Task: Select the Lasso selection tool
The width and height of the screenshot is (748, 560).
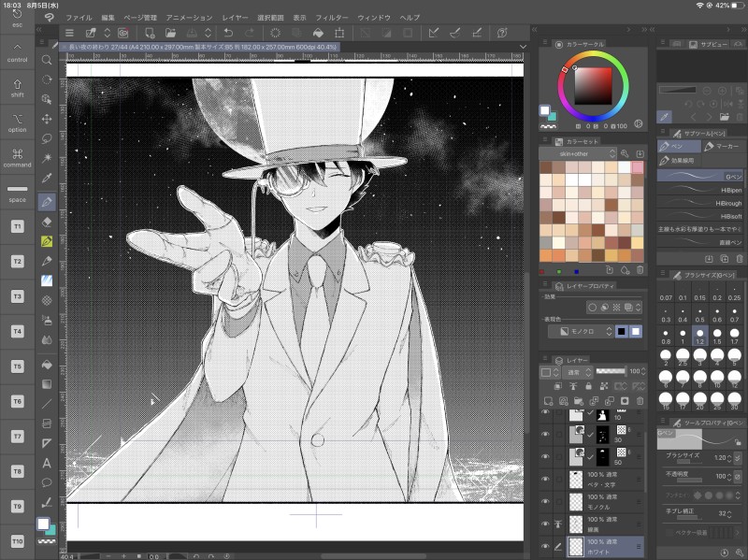Action: click(47, 138)
